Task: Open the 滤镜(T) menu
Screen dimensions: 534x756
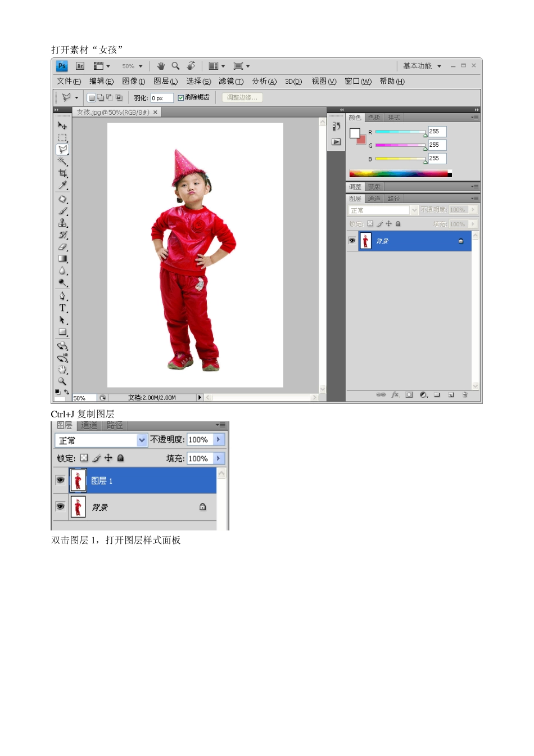Action: 231,81
